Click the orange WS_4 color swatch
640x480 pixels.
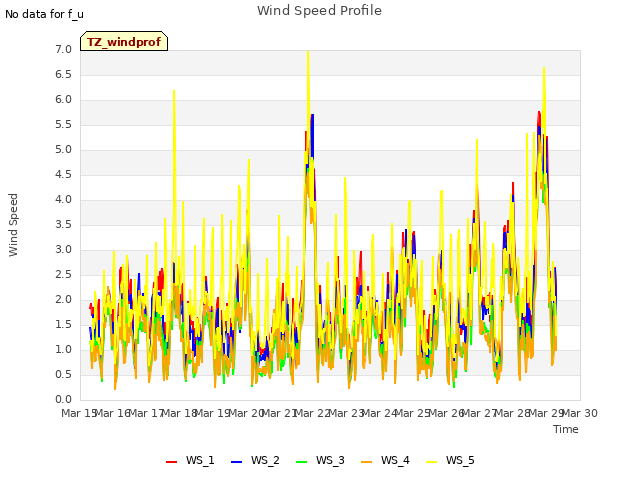coord(367,462)
